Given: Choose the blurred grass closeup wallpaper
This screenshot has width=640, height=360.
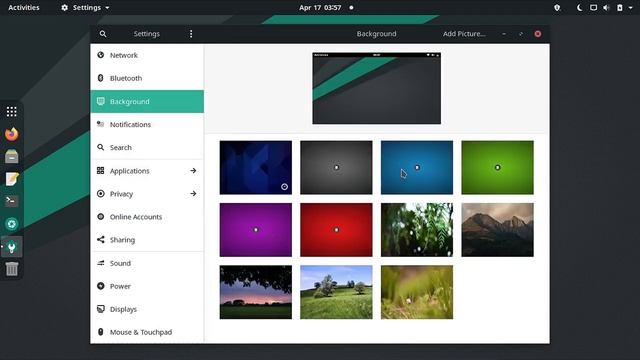Looking at the screenshot, I should pyautogui.click(x=417, y=292).
